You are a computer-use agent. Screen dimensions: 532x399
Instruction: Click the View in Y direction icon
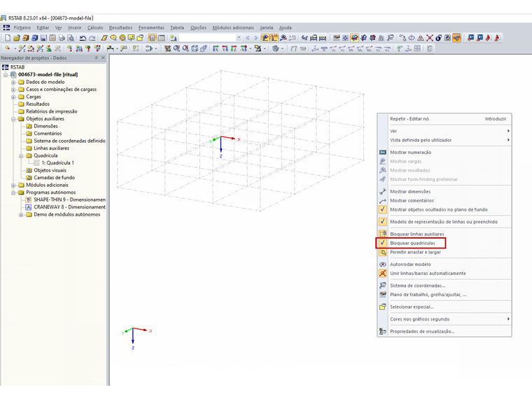(x=225, y=48)
